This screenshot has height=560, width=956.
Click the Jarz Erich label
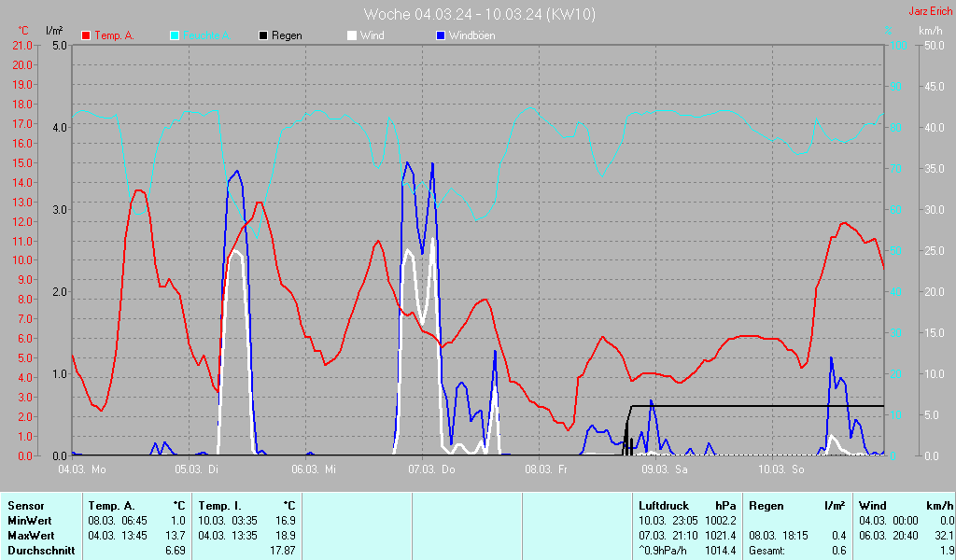[x=930, y=12]
